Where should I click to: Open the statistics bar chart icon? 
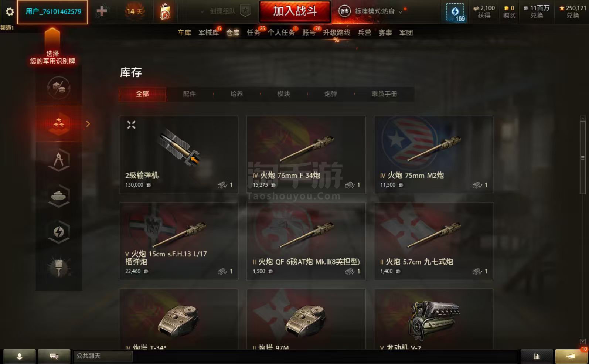click(537, 356)
